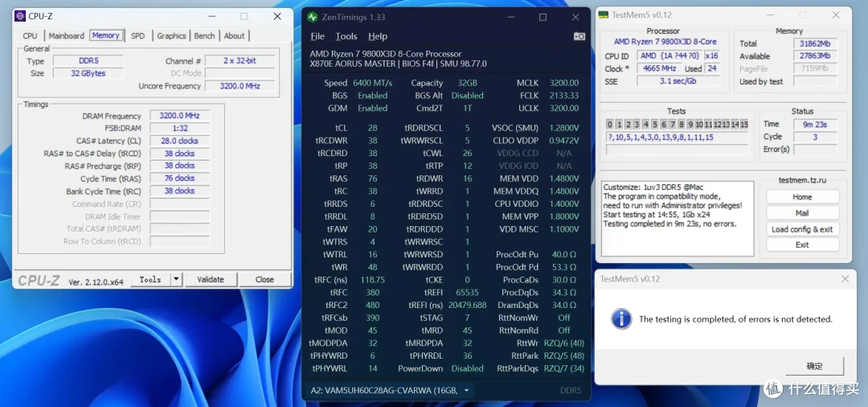Viewport: 868px width, 407px height.
Task: Click the tCL 28 value in ZenTimings
Action: click(x=373, y=128)
